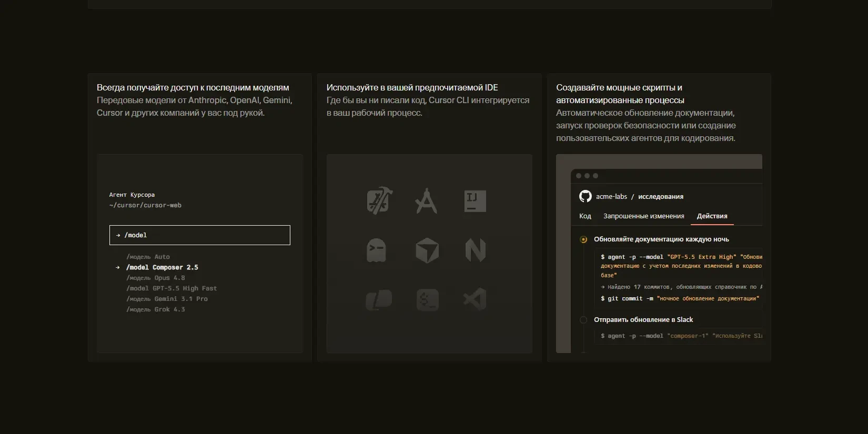Image resolution: width=868 pixels, height=434 pixels.
Task: Click the description about Cursor CLI integration
Action: coord(428,107)
